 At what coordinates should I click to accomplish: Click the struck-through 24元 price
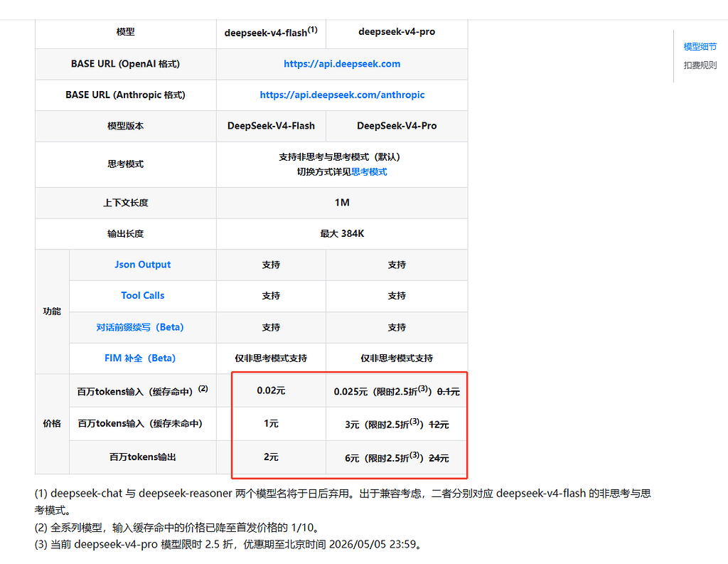click(x=439, y=459)
